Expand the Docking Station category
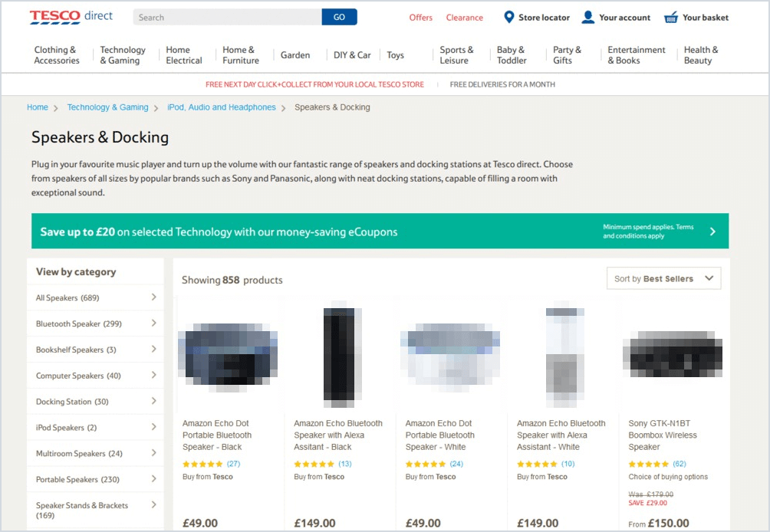The image size is (770, 532). coord(153,402)
